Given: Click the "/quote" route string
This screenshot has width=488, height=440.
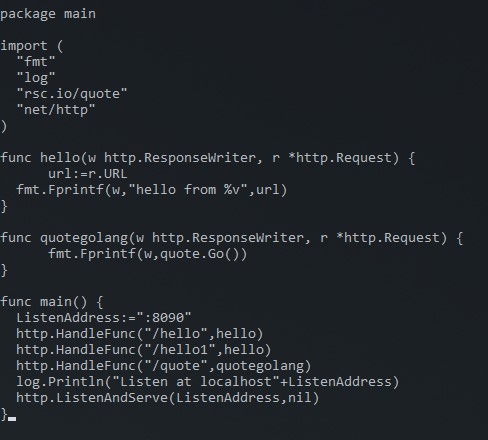Looking at the screenshot, I should point(176,366).
